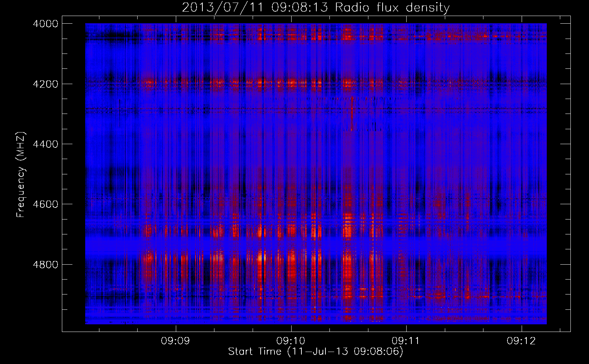589x364 pixels.
Task: Select the 4800 frequency tick label
Action: point(46,264)
